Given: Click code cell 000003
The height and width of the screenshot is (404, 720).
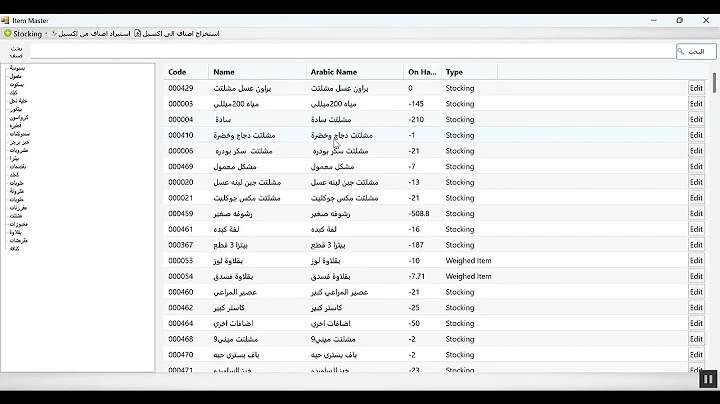Looking at the screenshot, I should 180,104.
